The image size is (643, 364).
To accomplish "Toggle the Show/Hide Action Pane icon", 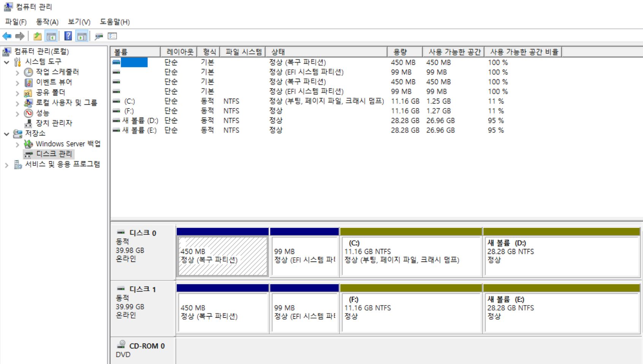I will [82, 36].
